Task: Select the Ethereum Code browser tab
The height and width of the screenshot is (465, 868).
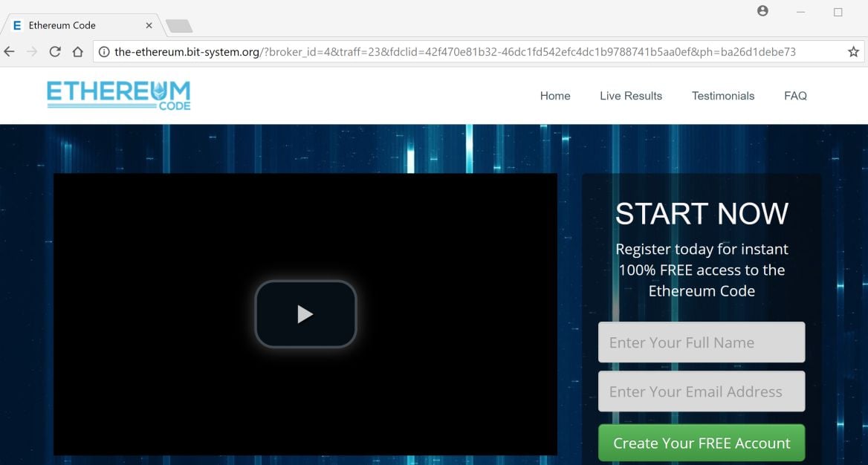Action: click(83, 25)
